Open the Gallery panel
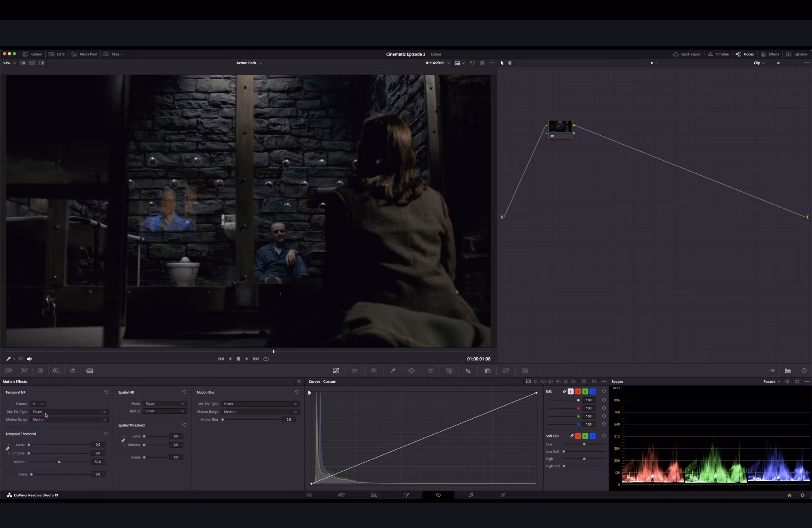 pyautogui.click(x=32, y=54)
